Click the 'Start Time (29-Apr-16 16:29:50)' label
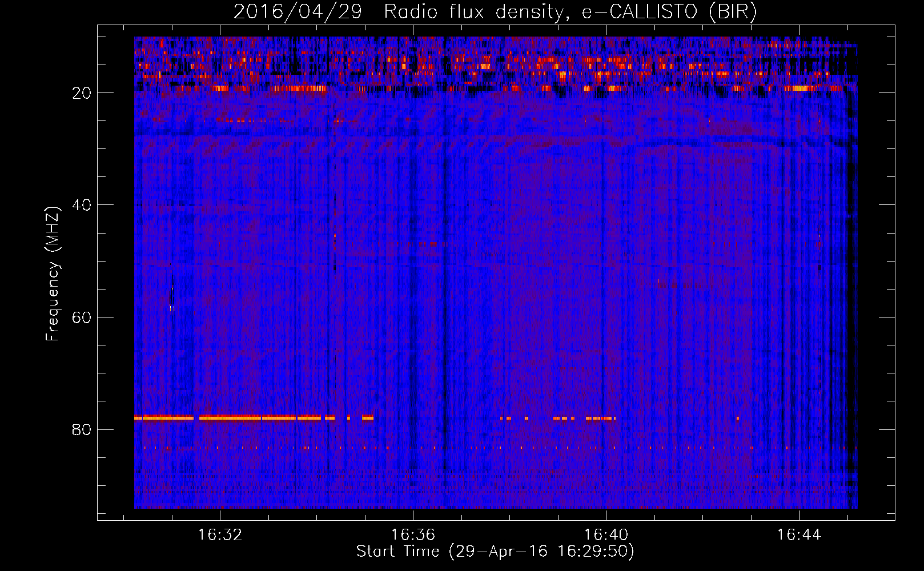 [x=495, y=552]
